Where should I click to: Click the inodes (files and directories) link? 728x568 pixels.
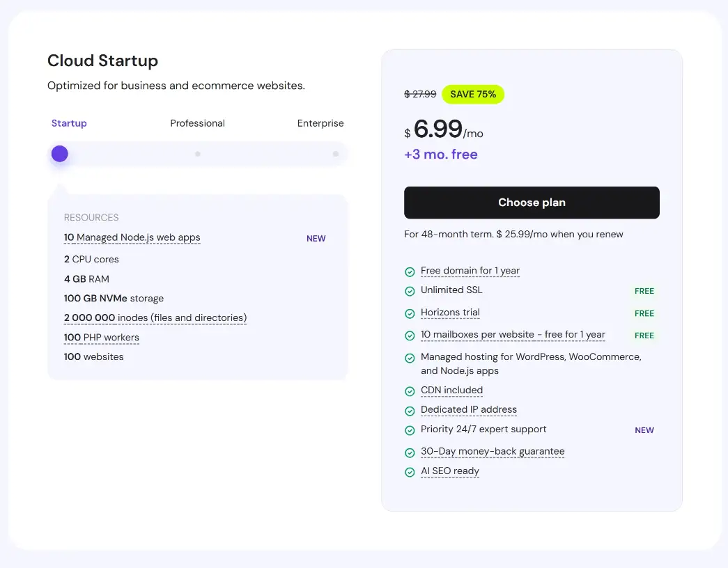coord(155,318)
